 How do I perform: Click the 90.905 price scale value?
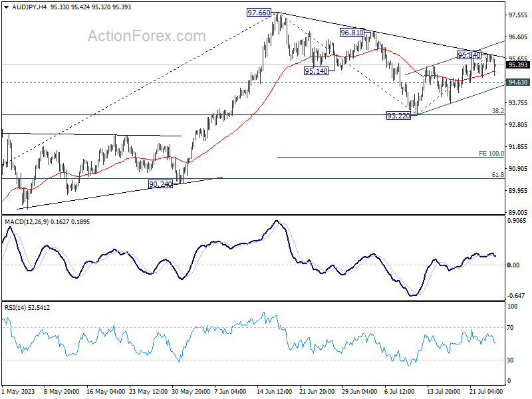pyautogui.click(x=518, y=169)
